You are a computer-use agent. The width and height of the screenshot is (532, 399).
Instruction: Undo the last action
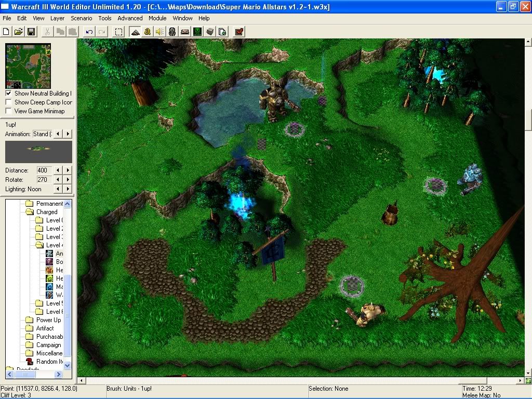point(89,32)
